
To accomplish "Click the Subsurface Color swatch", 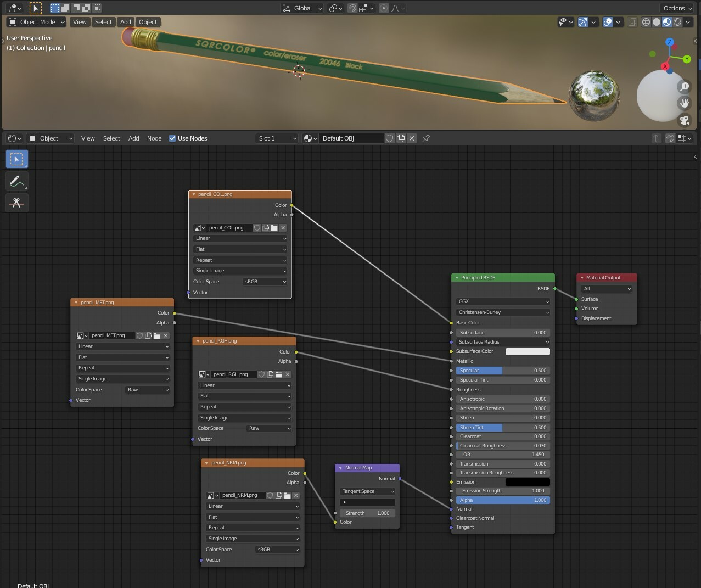I will [527, 351].
